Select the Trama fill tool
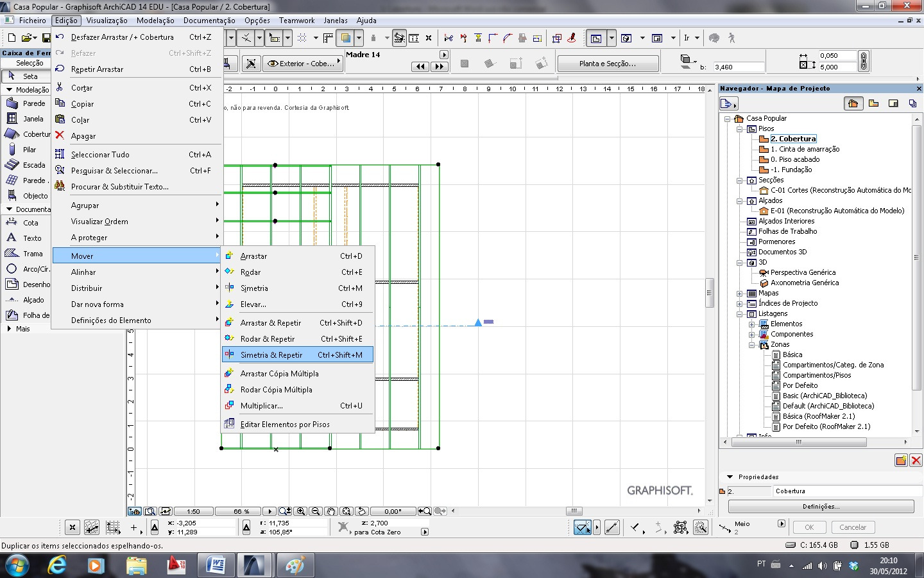This screenshot has height=578, width=924. pyautogui.click(x=26, y=253)
